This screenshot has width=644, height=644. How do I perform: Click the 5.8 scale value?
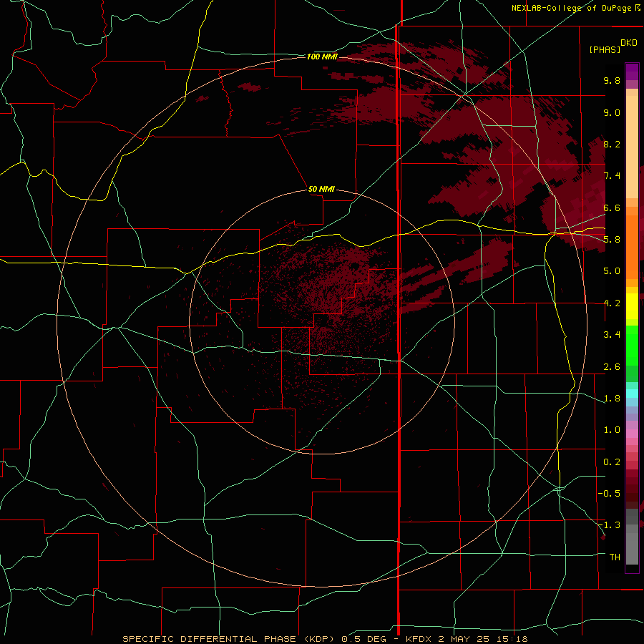coord(612,240)
